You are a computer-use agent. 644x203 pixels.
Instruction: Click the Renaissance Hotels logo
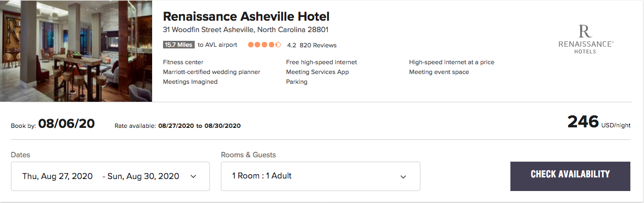(x=585, y=39)
